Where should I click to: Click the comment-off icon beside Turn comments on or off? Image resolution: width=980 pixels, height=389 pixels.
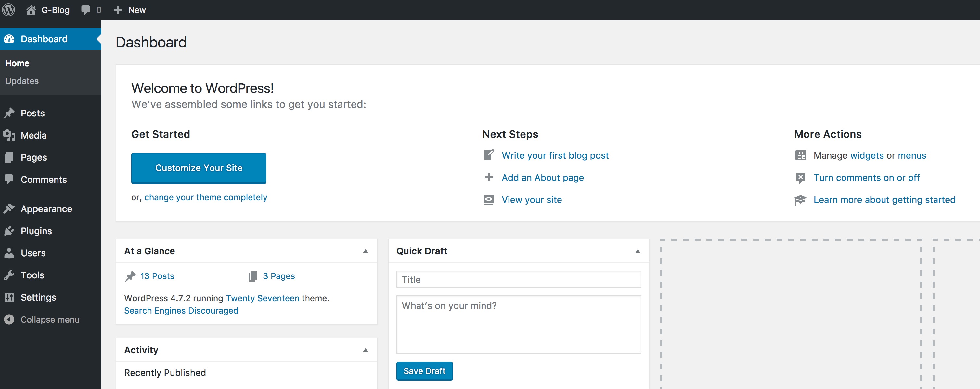[x=801, y=178]
